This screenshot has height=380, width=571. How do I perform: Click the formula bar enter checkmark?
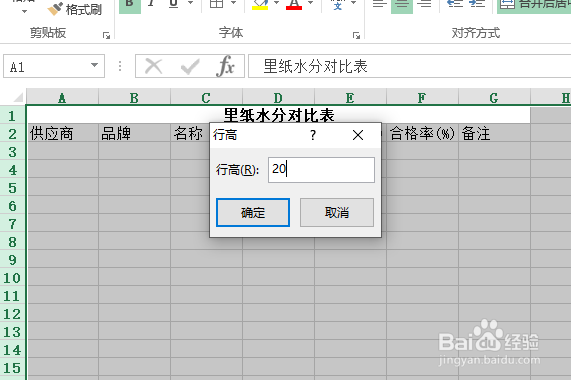click(190, 67)
